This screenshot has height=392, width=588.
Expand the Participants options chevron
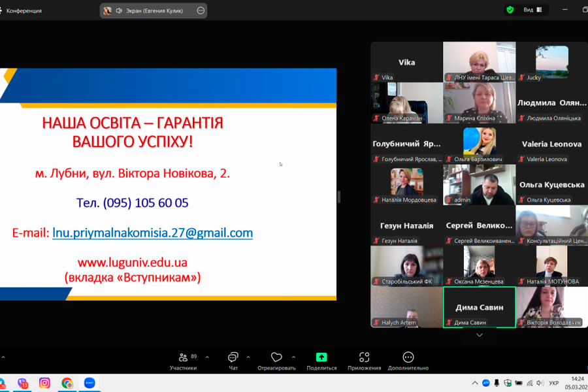[x=207, y=357]
